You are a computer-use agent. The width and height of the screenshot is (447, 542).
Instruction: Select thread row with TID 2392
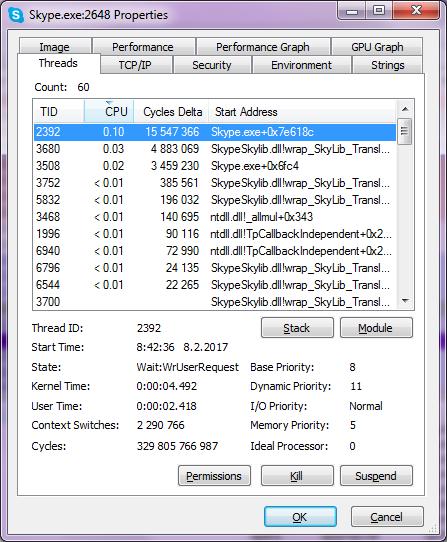215,132
